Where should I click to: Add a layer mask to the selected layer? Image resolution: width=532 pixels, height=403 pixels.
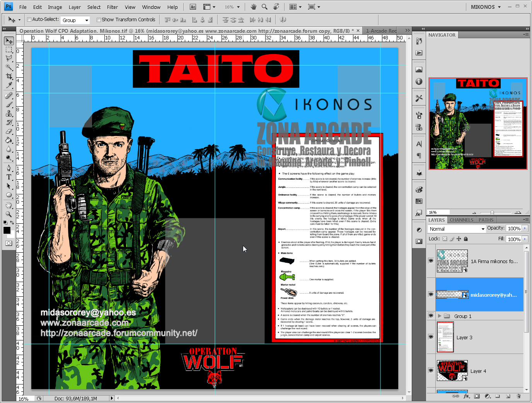(477, 396)
